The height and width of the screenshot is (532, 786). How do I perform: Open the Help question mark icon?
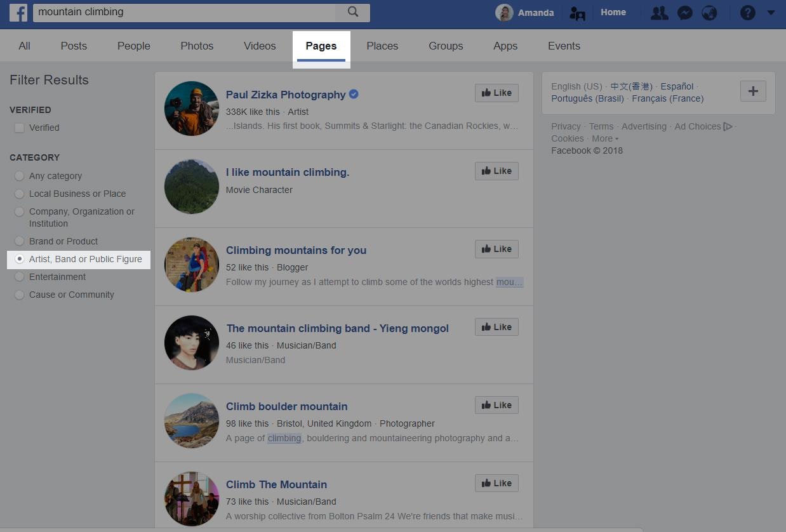[x=747, y=12]
